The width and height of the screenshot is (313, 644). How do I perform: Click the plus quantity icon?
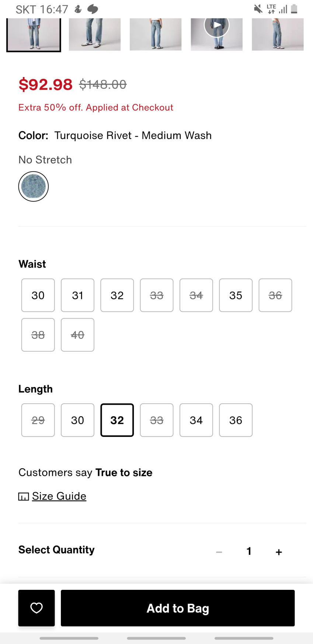279,552
